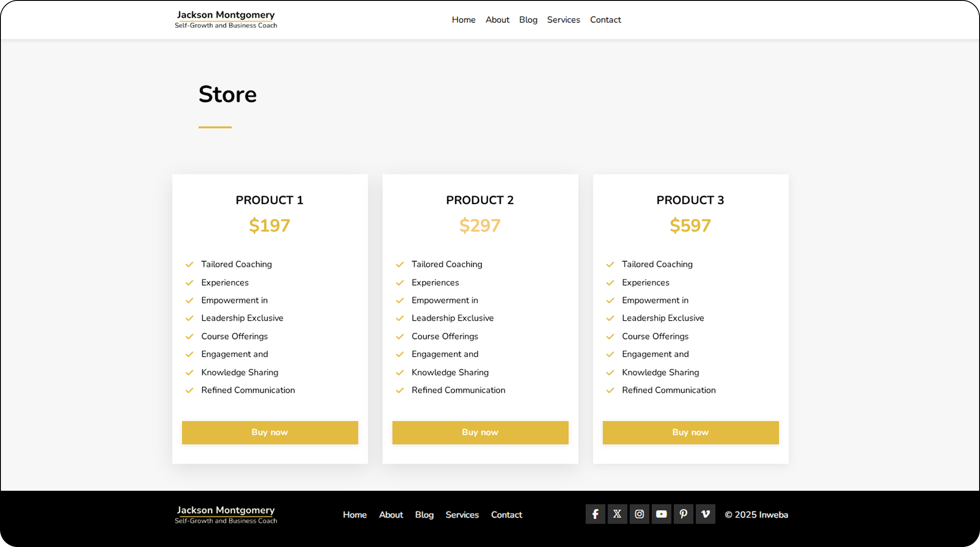Click the Vimeo social icon
The height and width of the screenshot is (547, 980).
pyautogui.click(x=705, y=514)
